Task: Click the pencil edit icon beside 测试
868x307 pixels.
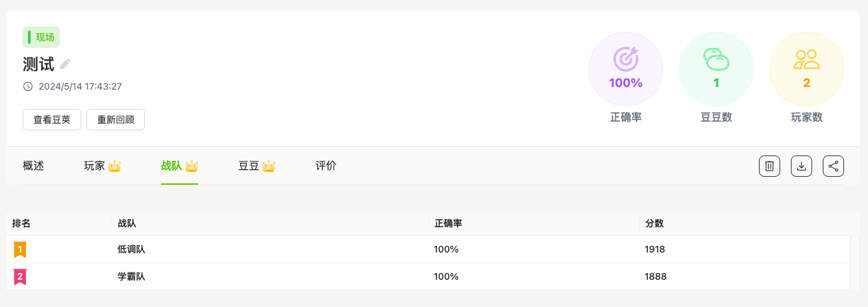Action: [x=65, y=64]
